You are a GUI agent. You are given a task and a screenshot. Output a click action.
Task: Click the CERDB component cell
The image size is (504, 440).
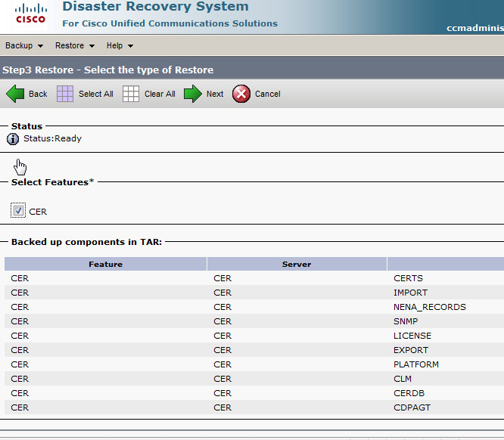tap(409, 393)
